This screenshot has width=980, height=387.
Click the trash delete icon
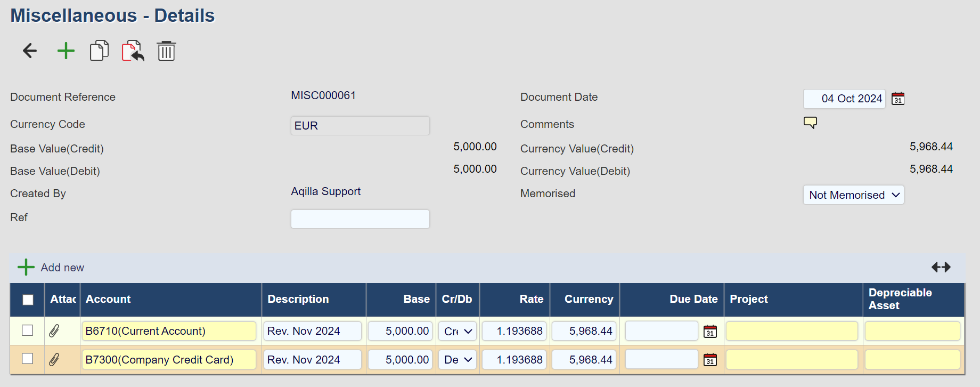[166, 51]
